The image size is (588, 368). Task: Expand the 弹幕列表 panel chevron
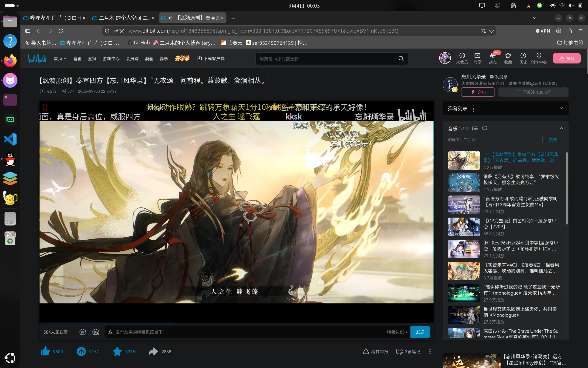click(x=561, y=108)
